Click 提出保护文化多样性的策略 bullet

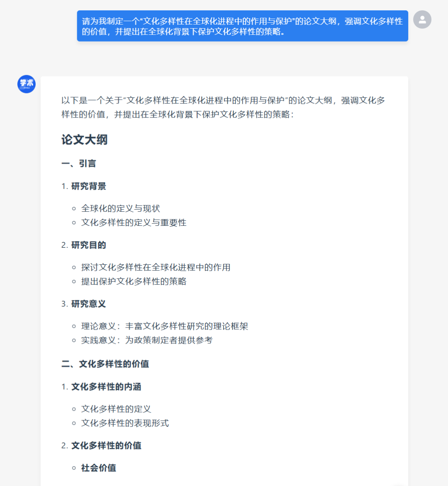click(134, 281)
